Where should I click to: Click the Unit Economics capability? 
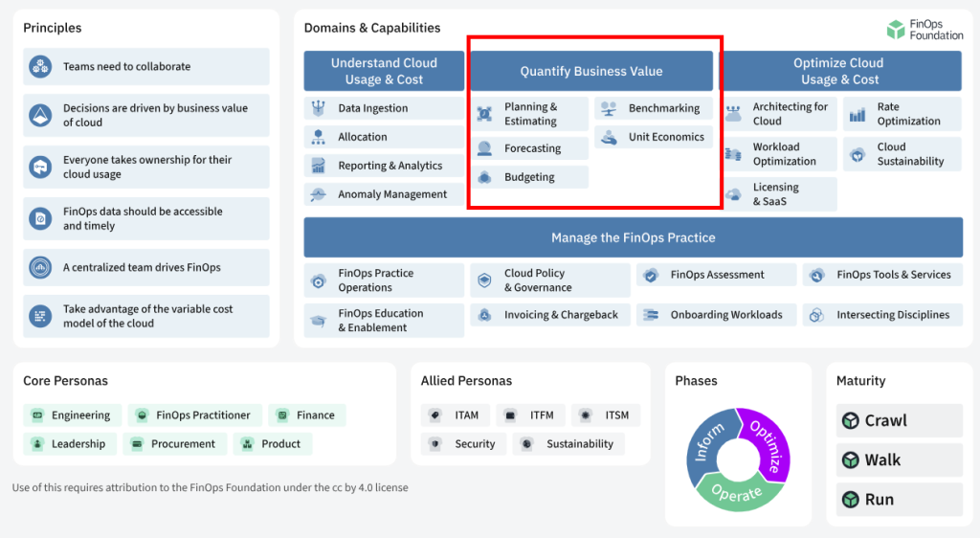(654, 137)
